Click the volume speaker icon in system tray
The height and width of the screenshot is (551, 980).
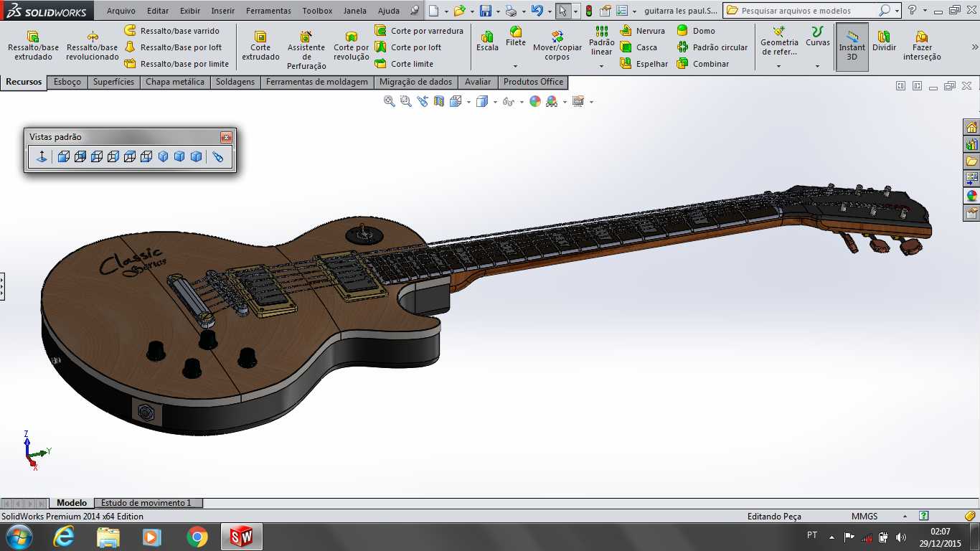click(901, 537)
